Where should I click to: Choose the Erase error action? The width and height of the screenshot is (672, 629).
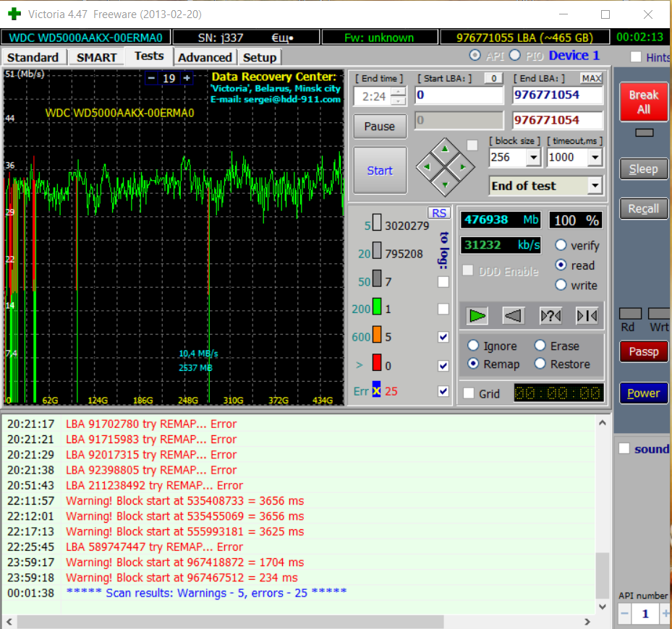[x=540, y=346]
